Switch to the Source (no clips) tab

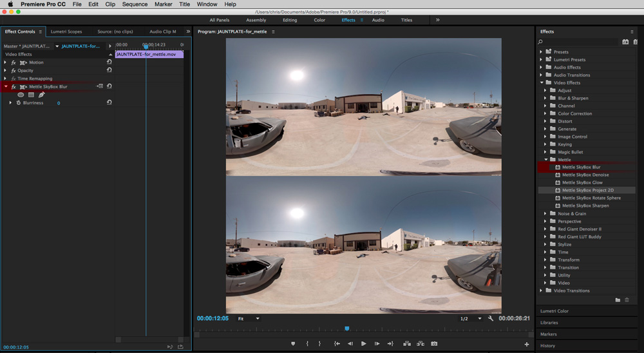point(115,32)
